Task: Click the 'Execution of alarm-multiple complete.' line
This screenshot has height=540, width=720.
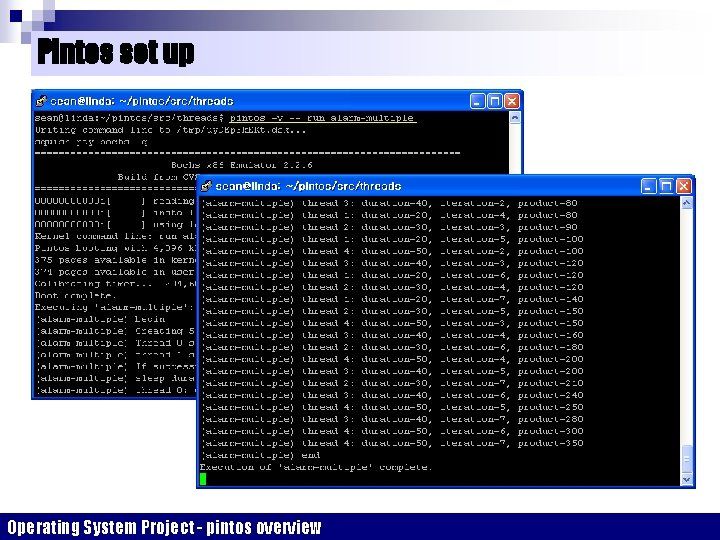Action: pyautogui.click(x=316, y=467)
